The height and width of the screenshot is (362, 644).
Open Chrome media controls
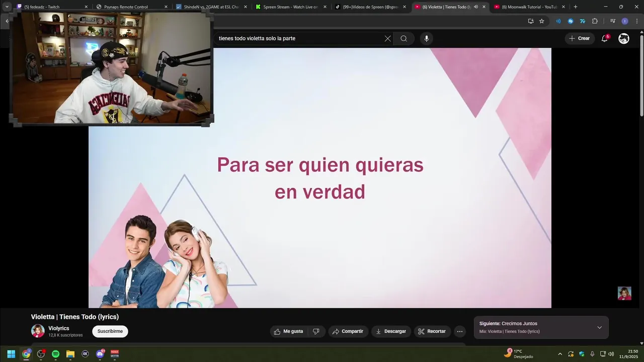(x=612, y=21)
